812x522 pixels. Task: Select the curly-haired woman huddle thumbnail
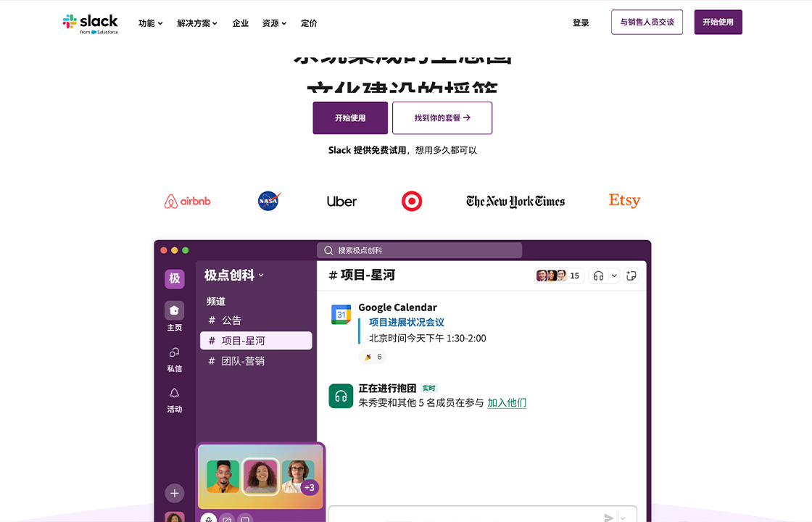(260, 476)
